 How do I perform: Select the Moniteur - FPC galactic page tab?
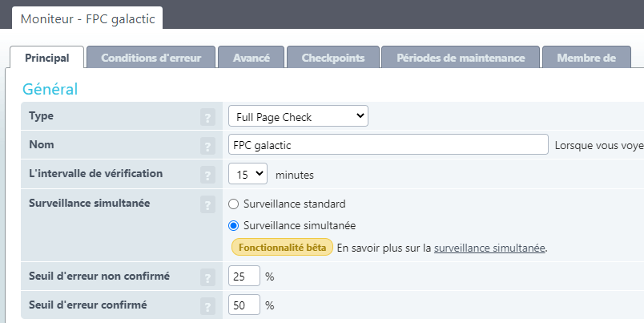[x=87, y=19]
